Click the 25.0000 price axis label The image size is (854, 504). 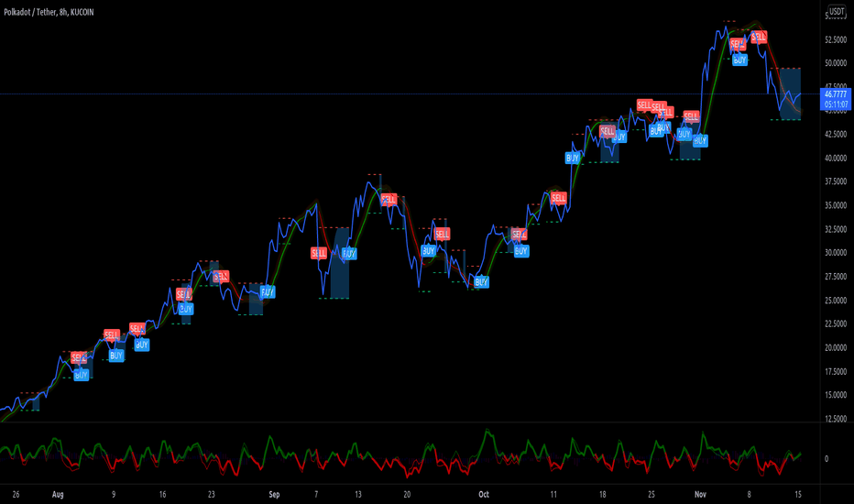836,301
